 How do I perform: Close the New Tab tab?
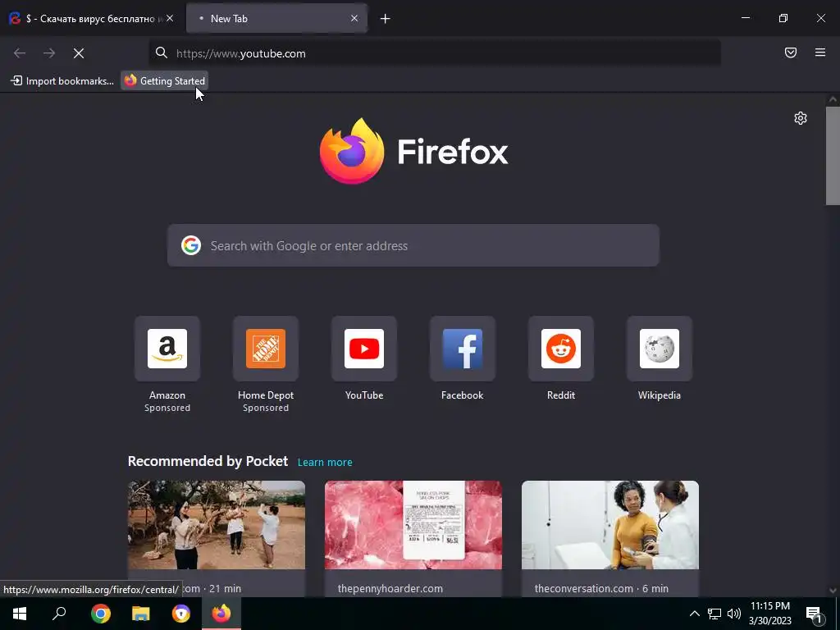(354, 18)
